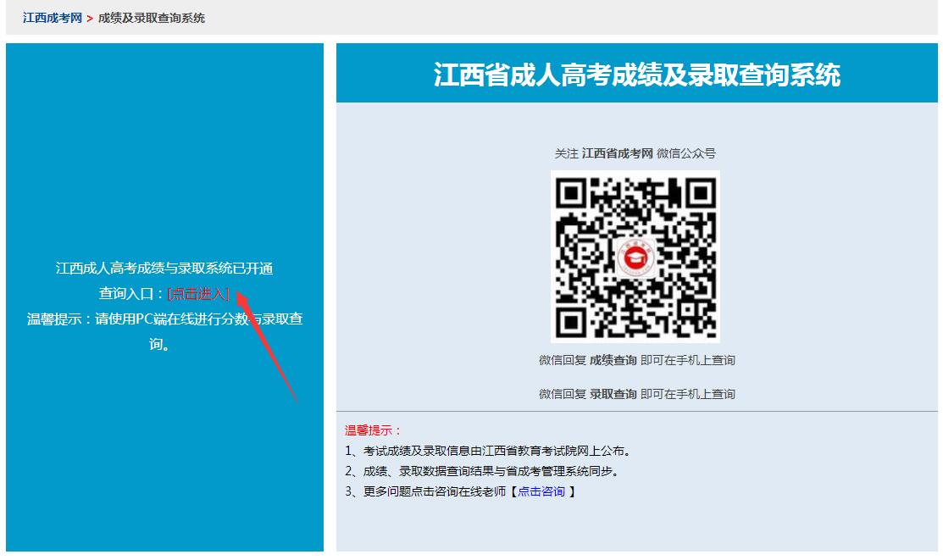Image resolution: width=943 pixels, height=560 pixels.
Task: Click the 温馨提示：请使用PC端 reminder text
Action: point(164,331)
